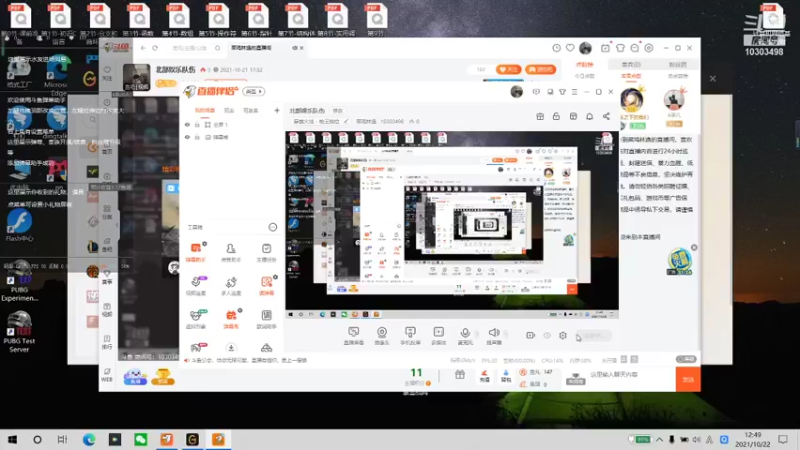Screen dimensions: 800x450
Task: Open the companion title bar hamburger menu
Action: coord(574,92)
